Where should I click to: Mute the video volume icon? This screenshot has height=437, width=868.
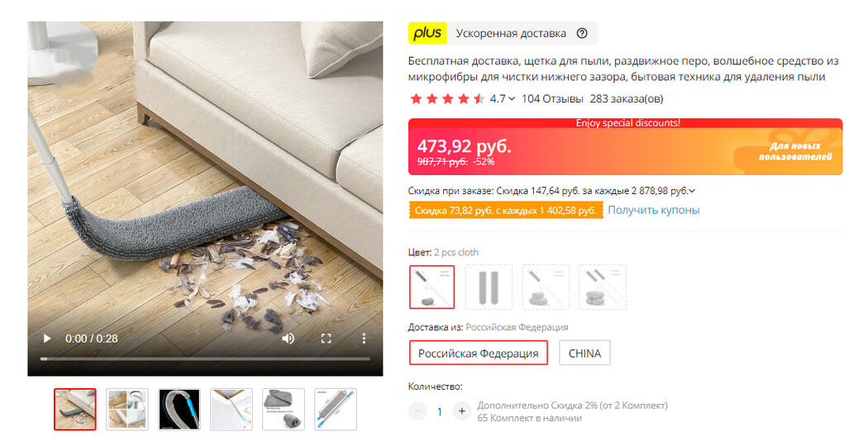click(x=288, y=339)
